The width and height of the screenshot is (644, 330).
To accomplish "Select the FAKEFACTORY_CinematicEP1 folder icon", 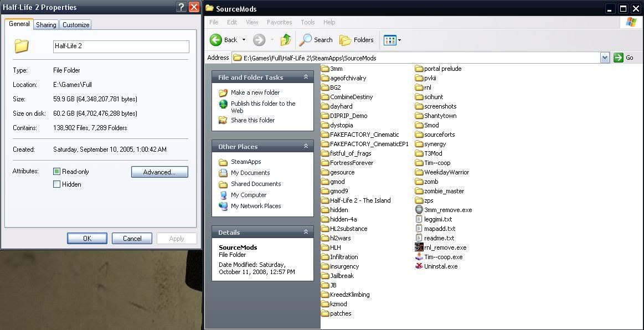I will coord(325,144).
